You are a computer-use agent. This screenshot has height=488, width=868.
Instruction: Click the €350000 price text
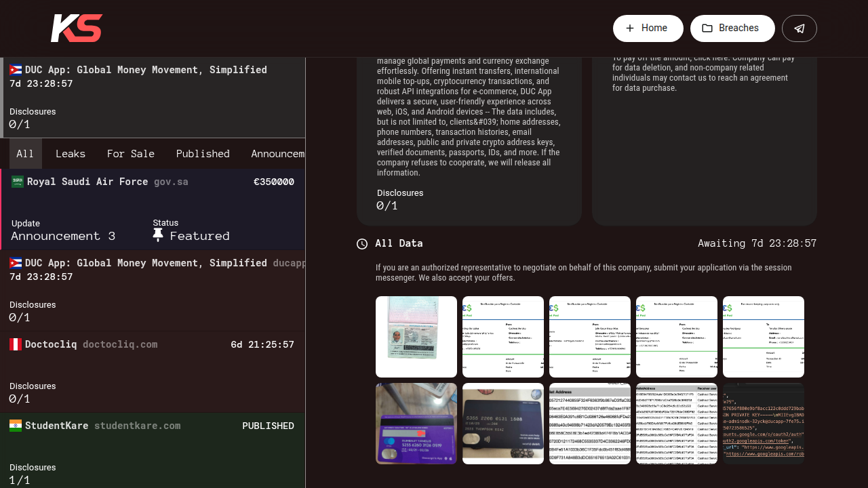click(x=274, y=182)
